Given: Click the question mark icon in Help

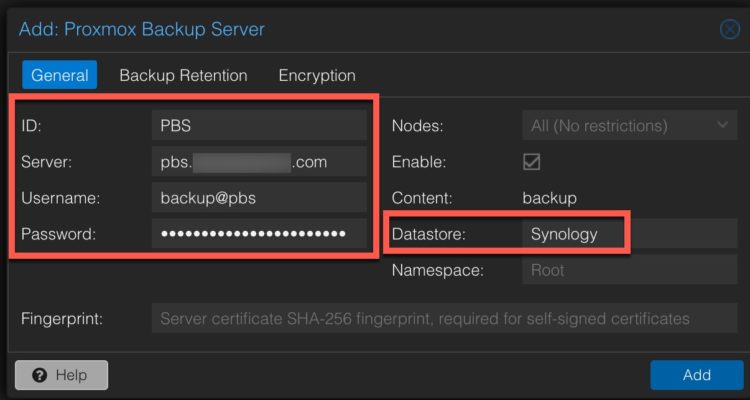Looking at the screenshot, I should coord(40,375).
